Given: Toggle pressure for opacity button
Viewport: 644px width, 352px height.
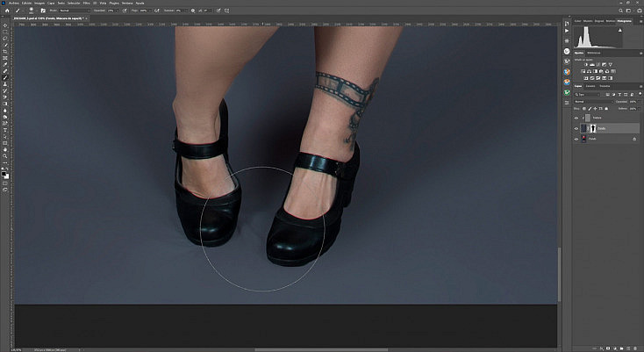Looking at the screenshot, I should 125,11.
